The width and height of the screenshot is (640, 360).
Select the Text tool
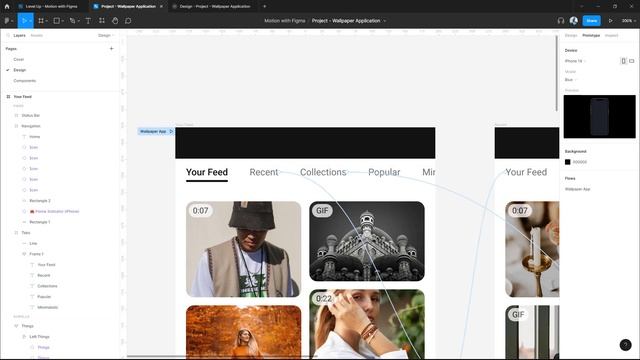(88, 20)
